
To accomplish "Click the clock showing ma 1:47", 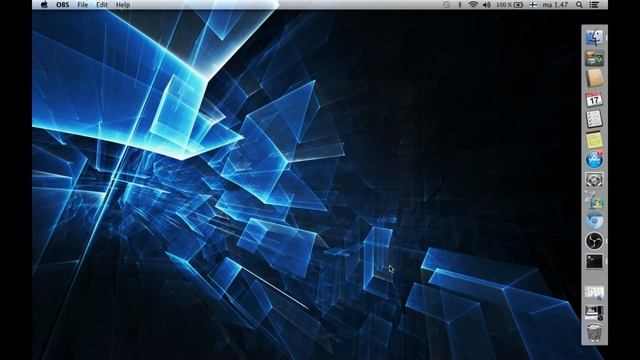I will pyautogui.click(x=555, y=5).
